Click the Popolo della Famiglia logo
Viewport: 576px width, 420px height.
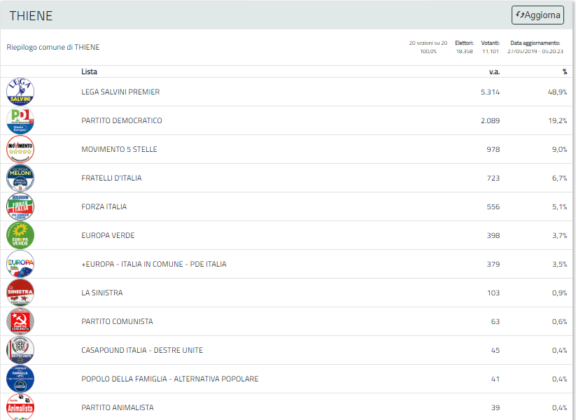click(20, 378)
